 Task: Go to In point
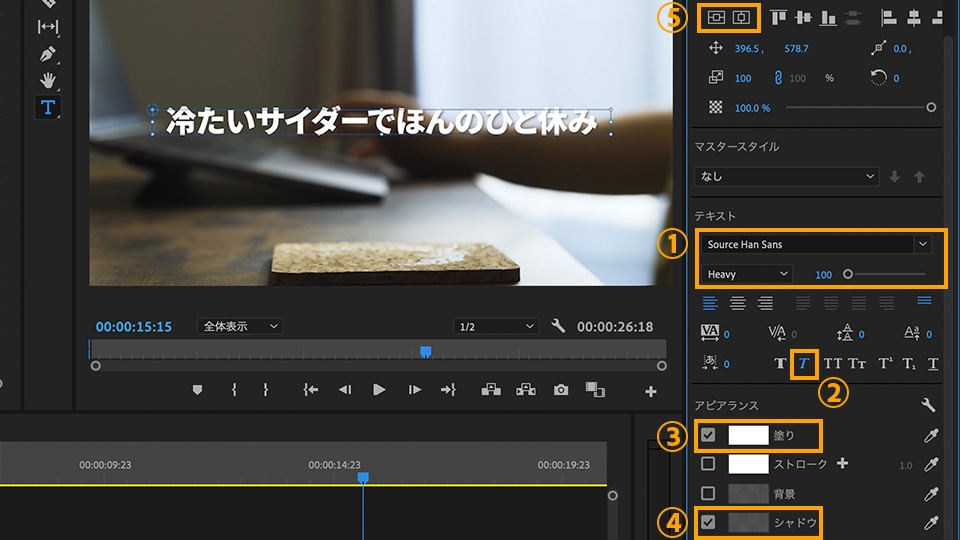click(310, 389)
